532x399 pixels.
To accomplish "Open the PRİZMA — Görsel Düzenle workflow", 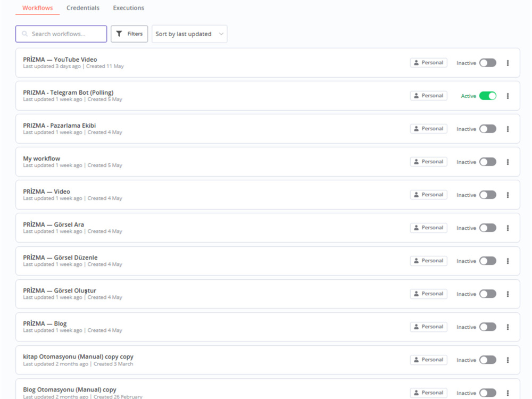I will [268, 261].
